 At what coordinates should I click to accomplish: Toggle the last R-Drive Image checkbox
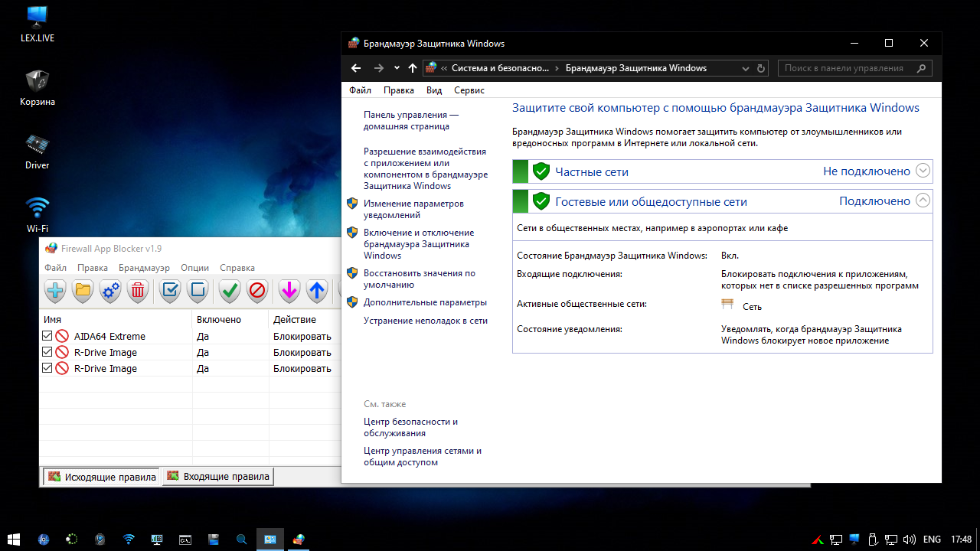(x=47, y=368)
